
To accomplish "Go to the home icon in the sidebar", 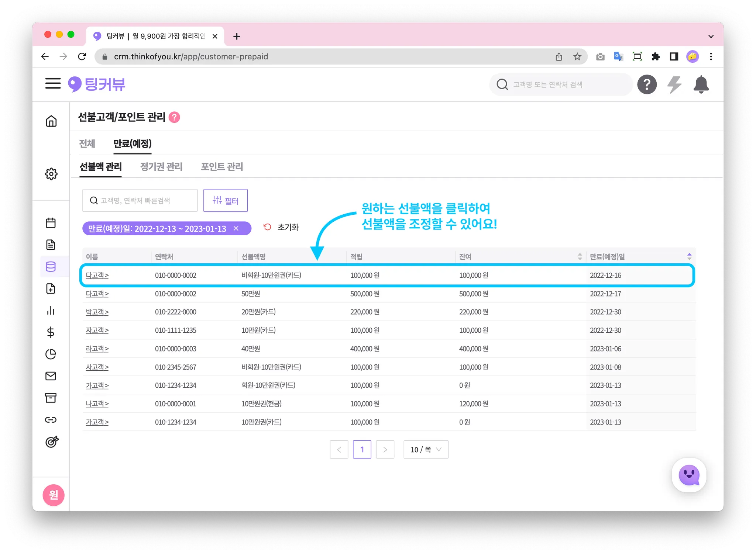I will (x=51, y=121).
